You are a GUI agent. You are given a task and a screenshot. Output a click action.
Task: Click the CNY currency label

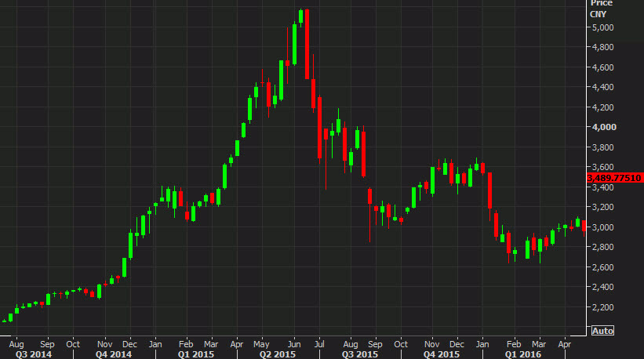point(598,14)
